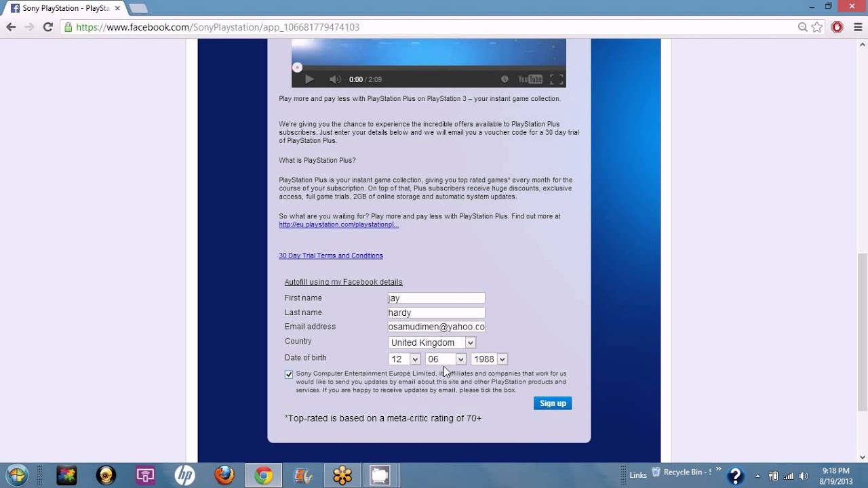
Task: Click the Sign up button
Action: click(553, 403)
